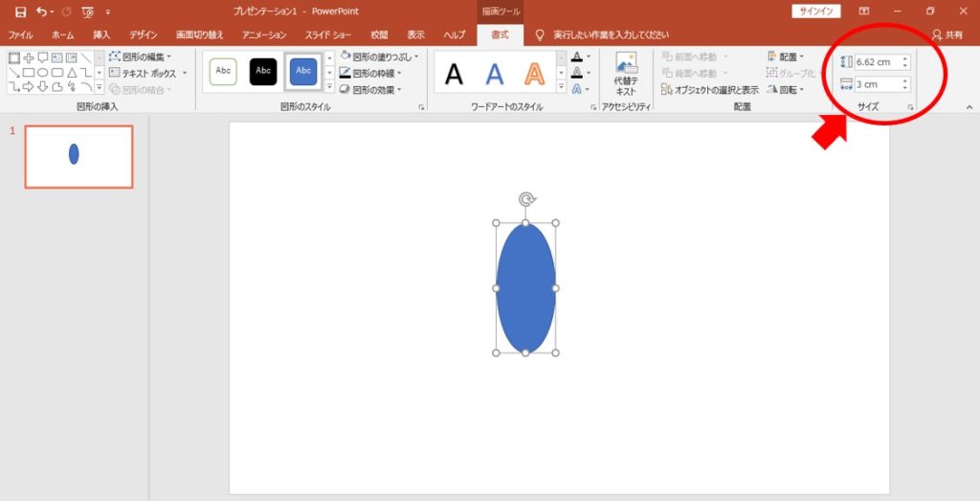Click the サインイン button
Image resolution: width=980 pixels, height=501 pixels.
[815, 11]
